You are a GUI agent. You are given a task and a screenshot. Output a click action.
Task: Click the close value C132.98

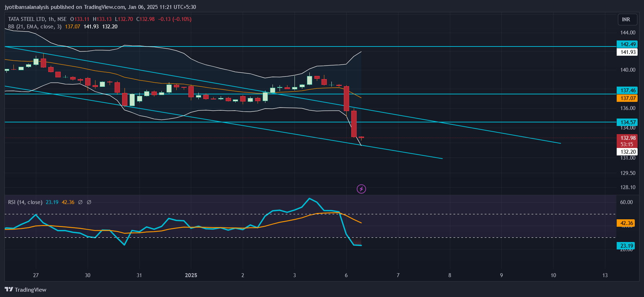(145, 19)
